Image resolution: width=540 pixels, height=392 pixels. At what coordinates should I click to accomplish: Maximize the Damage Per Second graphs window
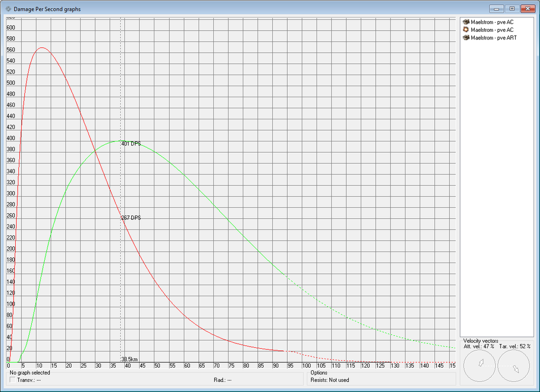point(511,9)
